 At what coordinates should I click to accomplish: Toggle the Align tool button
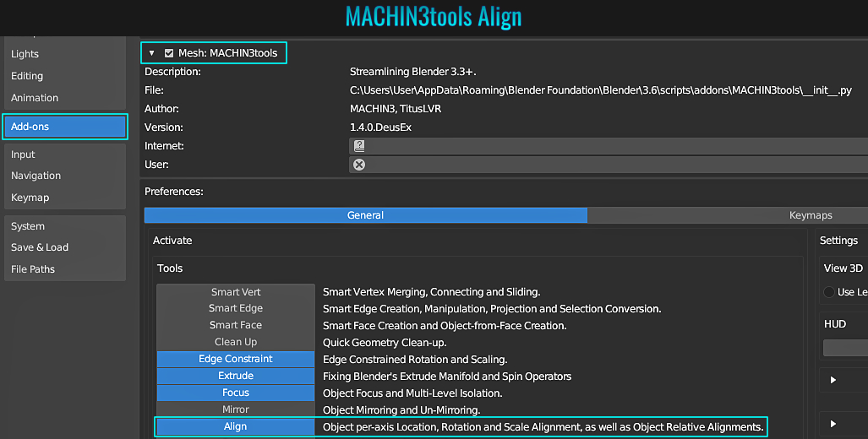click(236, 426)
